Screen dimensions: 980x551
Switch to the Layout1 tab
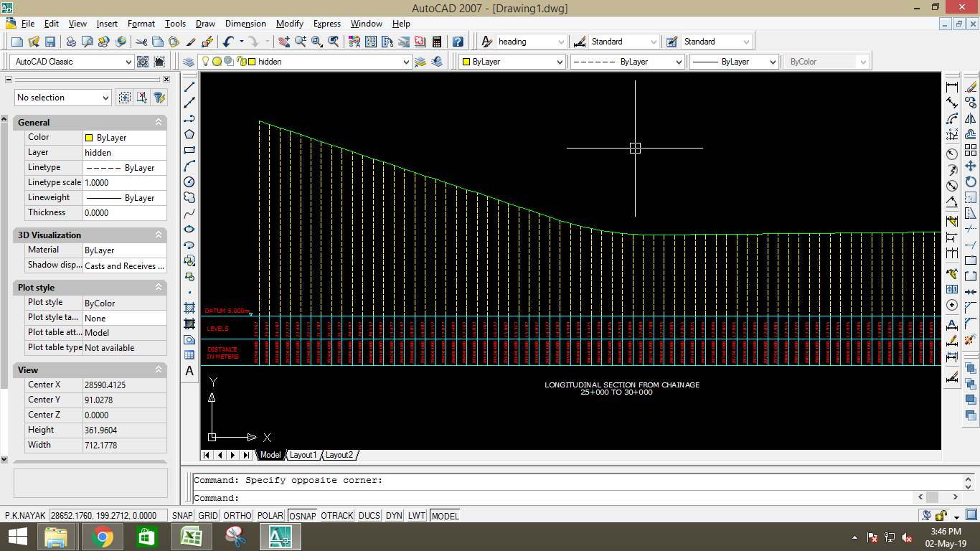pyautogui.click(x=303, y=454)
